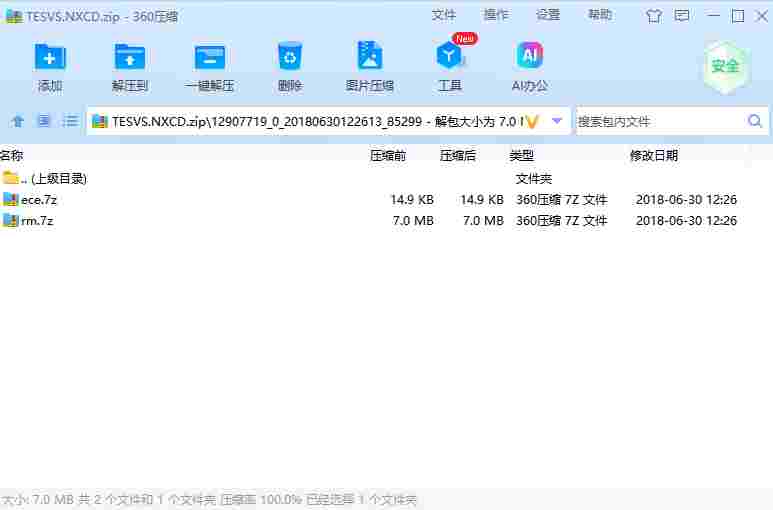This screenshot has width=773, height=510.
Task: Open the 文件 menu
Action: pyautogui.click(x=444, y=15)
